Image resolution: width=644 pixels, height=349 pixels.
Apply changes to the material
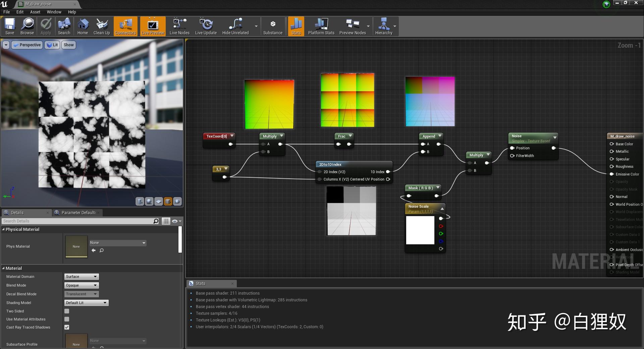coord(46,26)
